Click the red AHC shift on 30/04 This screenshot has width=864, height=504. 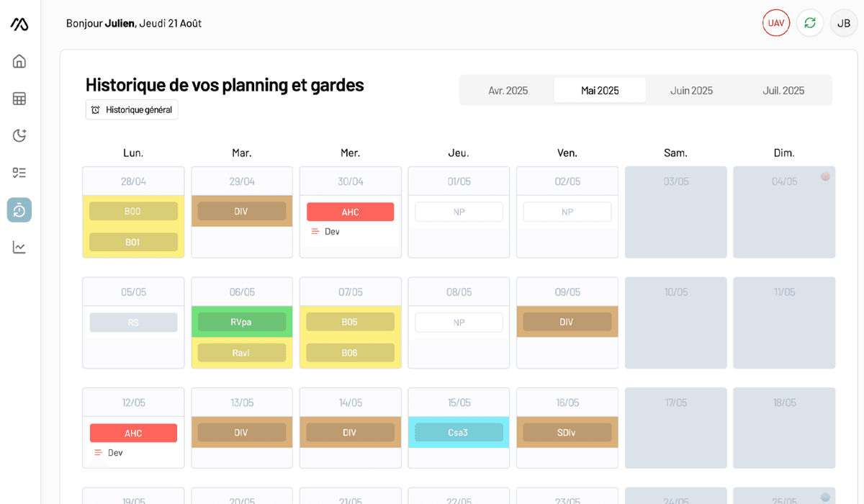click(350, 212)
